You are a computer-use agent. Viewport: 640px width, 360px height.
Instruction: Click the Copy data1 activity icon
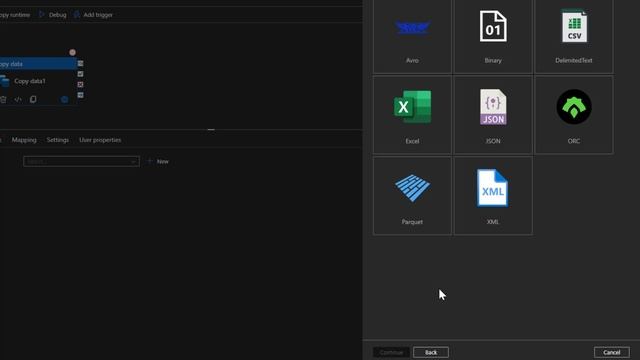(x=4, y=81)
